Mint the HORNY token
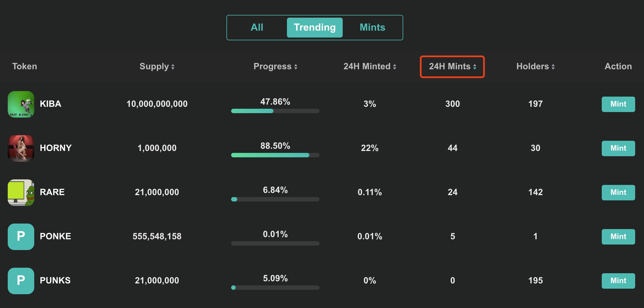This screenshot has width=644, height=308. tap(618, 148)
